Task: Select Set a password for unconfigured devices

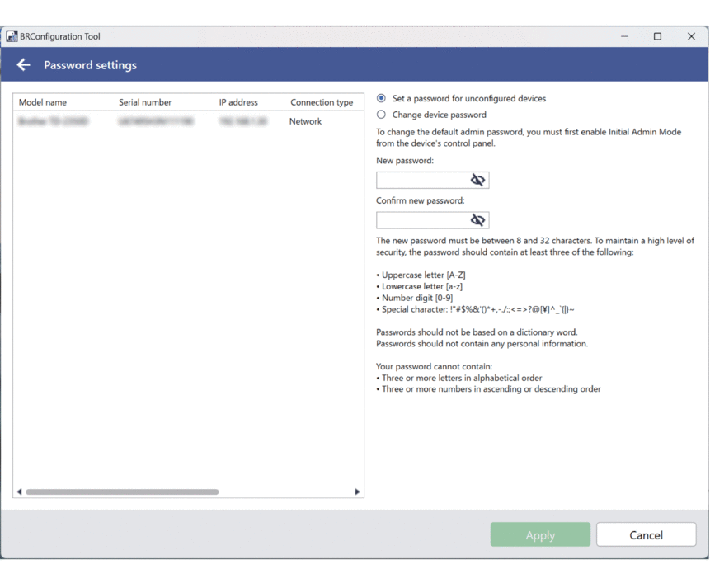Action: (x=381, y=98)
